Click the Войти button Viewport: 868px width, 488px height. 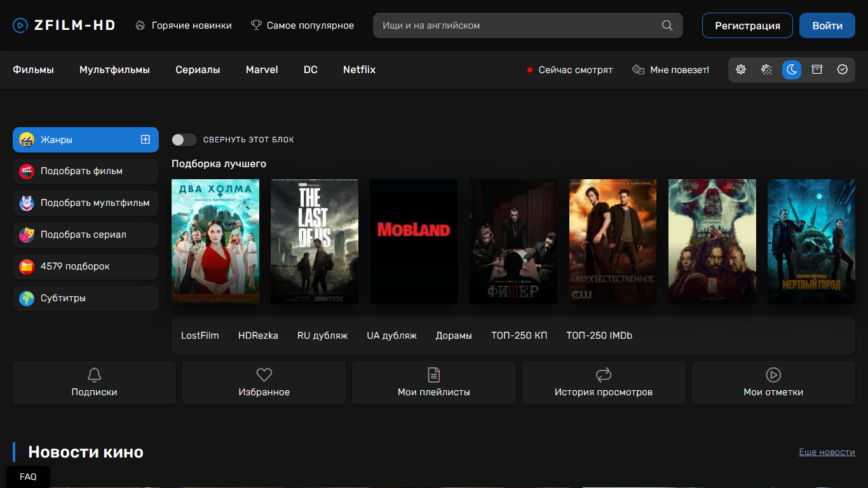(827, 25)
